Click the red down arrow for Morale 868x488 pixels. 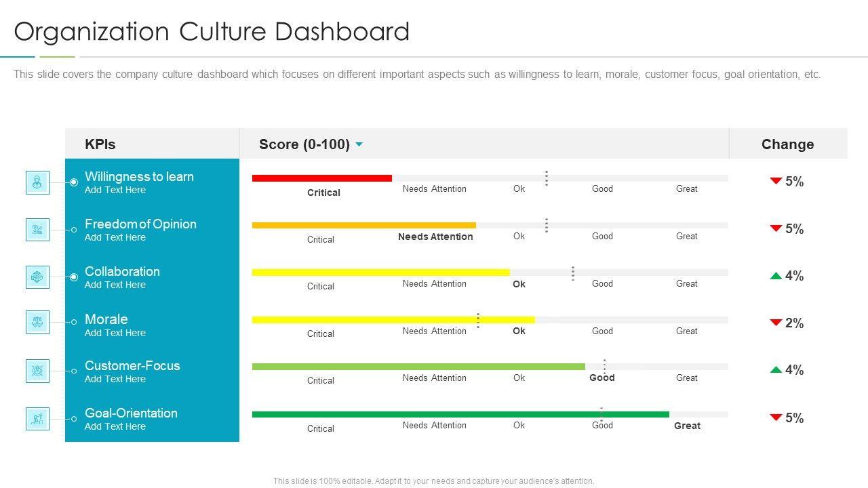click(776, 323)
